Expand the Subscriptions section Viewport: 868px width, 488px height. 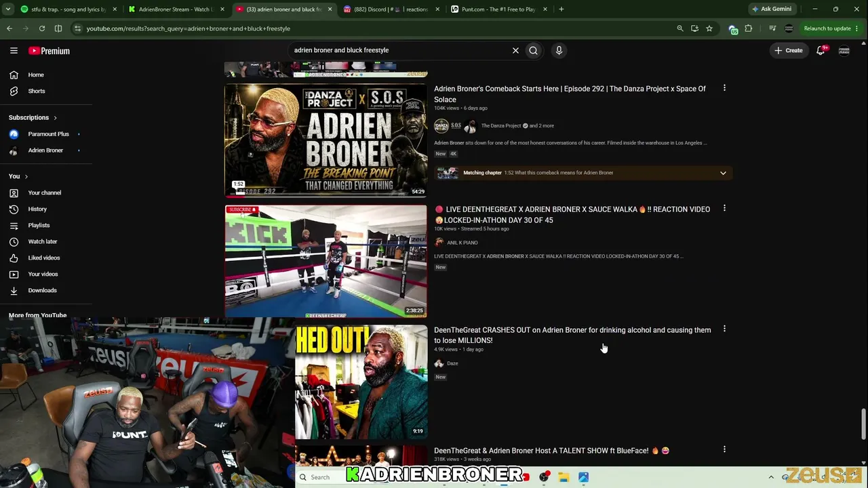point(33,117)
